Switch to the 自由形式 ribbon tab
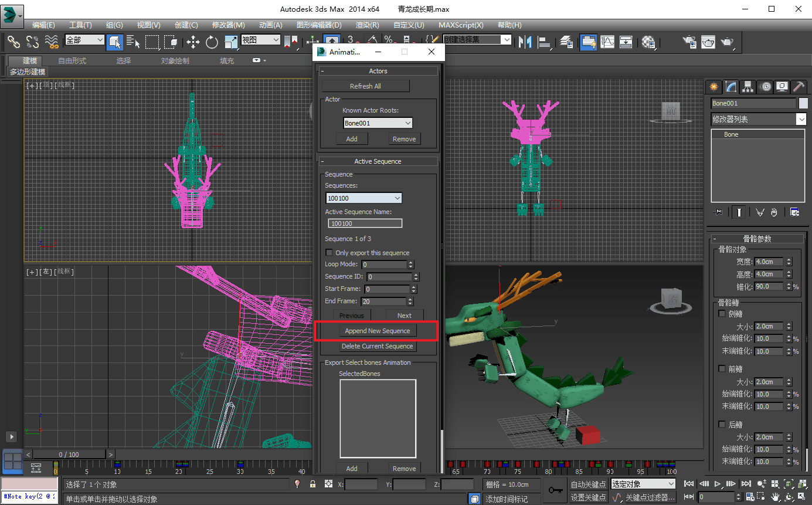The width and height of the screenshot is (812, 505). pos(72,61)
